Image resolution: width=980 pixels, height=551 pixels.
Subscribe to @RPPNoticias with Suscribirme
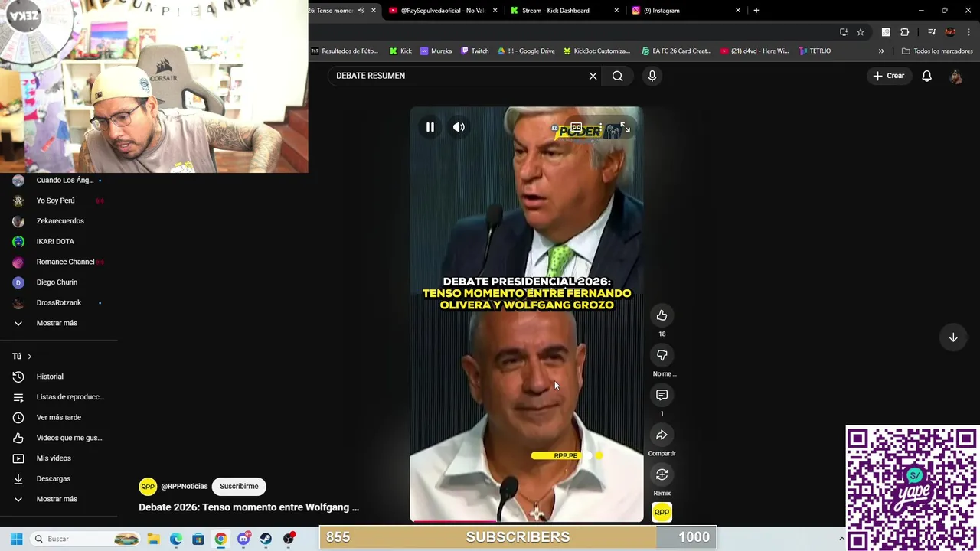point(239,486)
